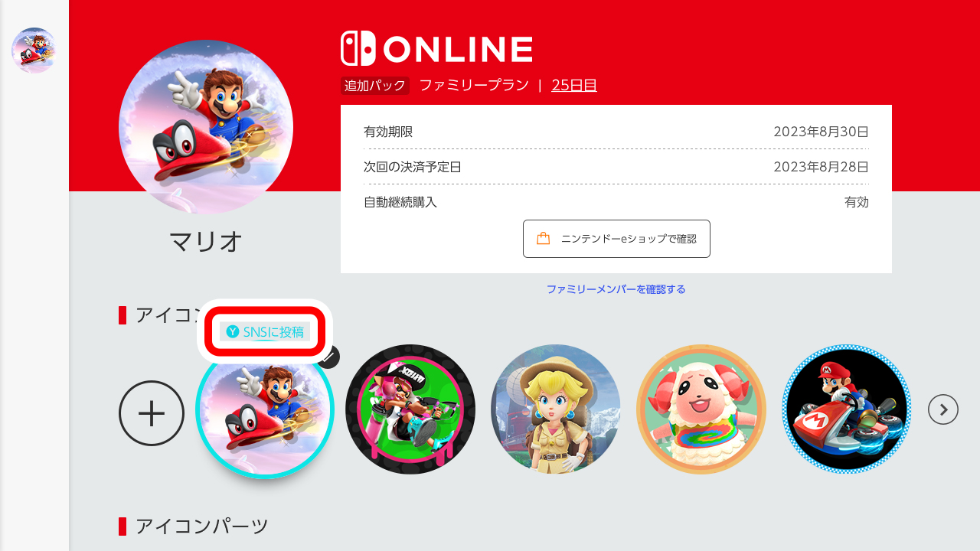980x551 pixels.
Task: Show next icons with right chevron
Action: pyautogui.click(x=943, y=409)
